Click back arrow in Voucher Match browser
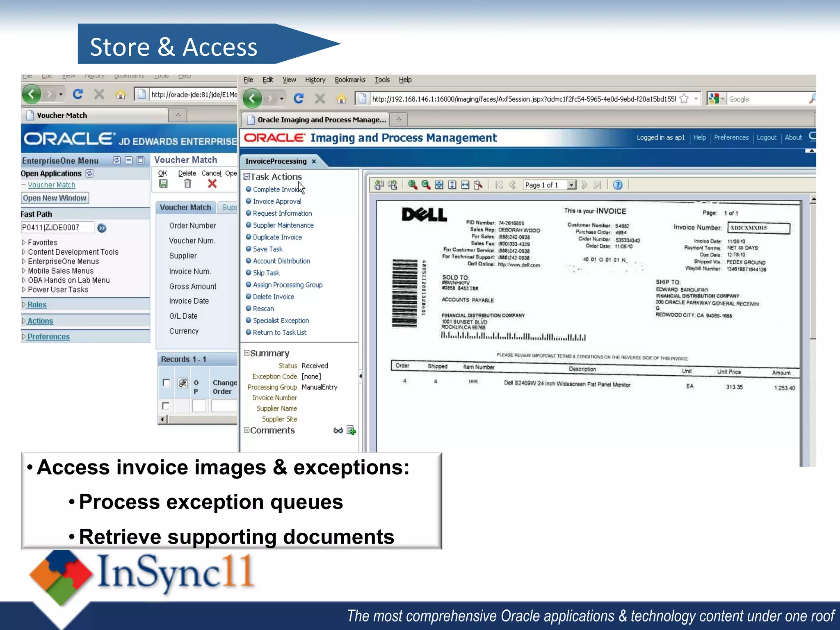This screenshot has width=840, height=630. point(32,94)
